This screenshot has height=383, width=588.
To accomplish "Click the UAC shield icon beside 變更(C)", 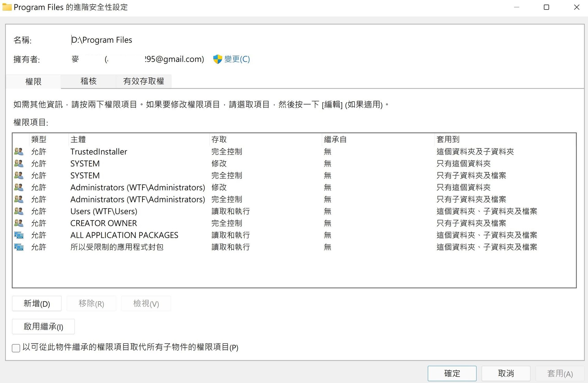I will click(x=218, y=59).
